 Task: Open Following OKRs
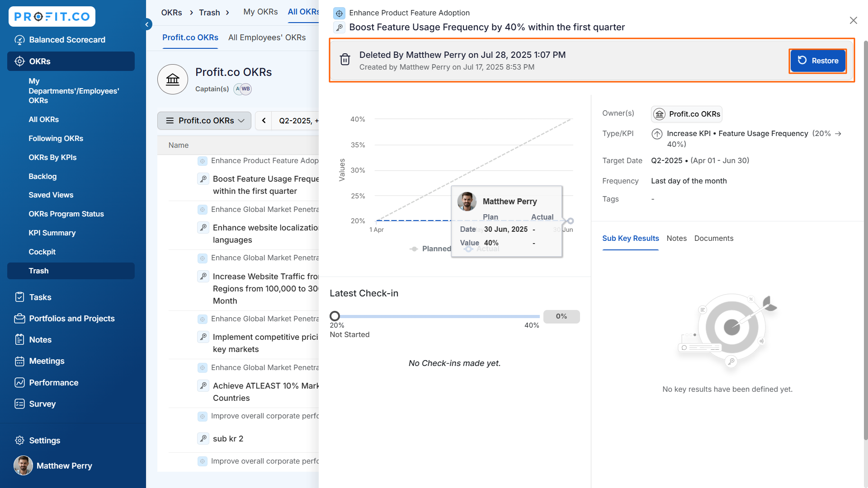[56, 138]
